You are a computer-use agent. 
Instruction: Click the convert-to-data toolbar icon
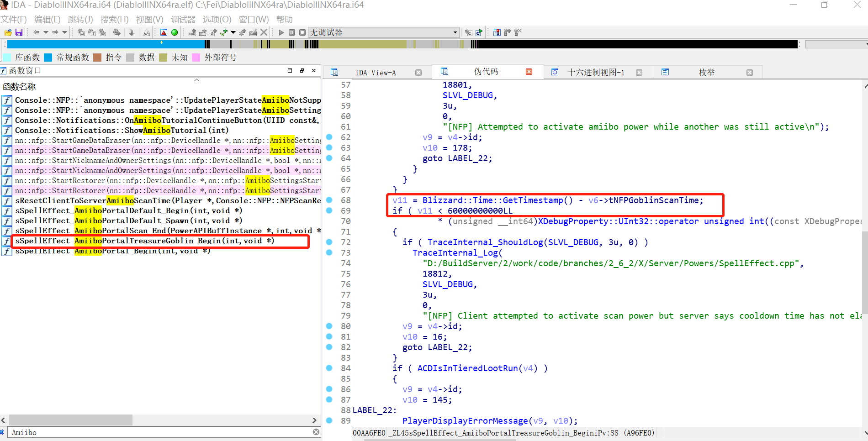(x=203, y=32)
